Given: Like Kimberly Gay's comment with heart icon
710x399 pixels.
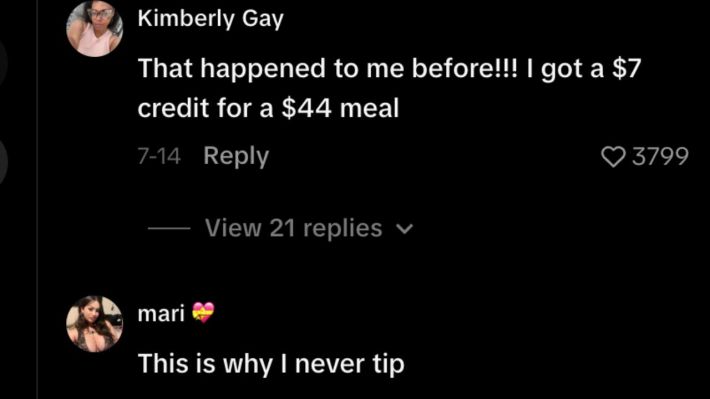Looking at the screenshot, I should (613, 157).
